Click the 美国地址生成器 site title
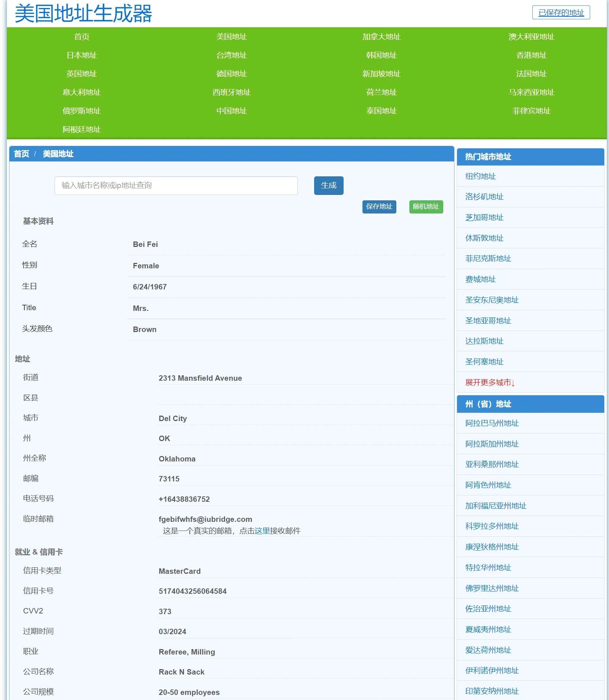Screen dimensions: 609x700 pyautogui.click(x=83, y=14)
